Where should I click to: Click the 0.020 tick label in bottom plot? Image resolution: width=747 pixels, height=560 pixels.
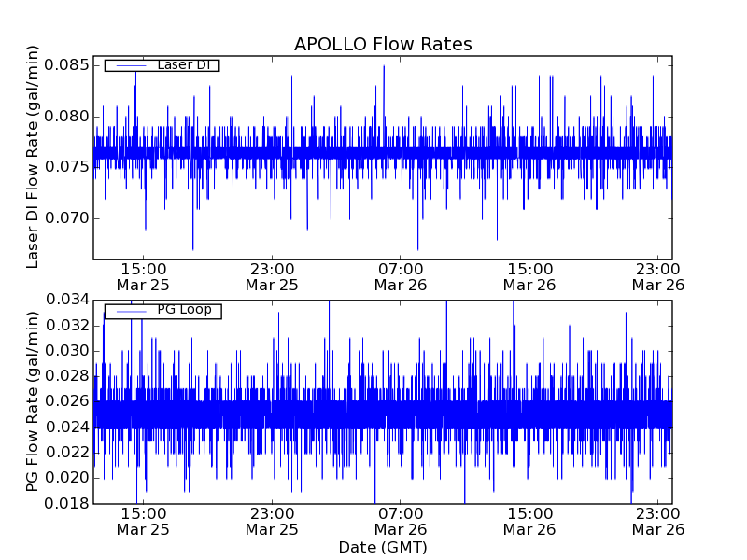67,478
